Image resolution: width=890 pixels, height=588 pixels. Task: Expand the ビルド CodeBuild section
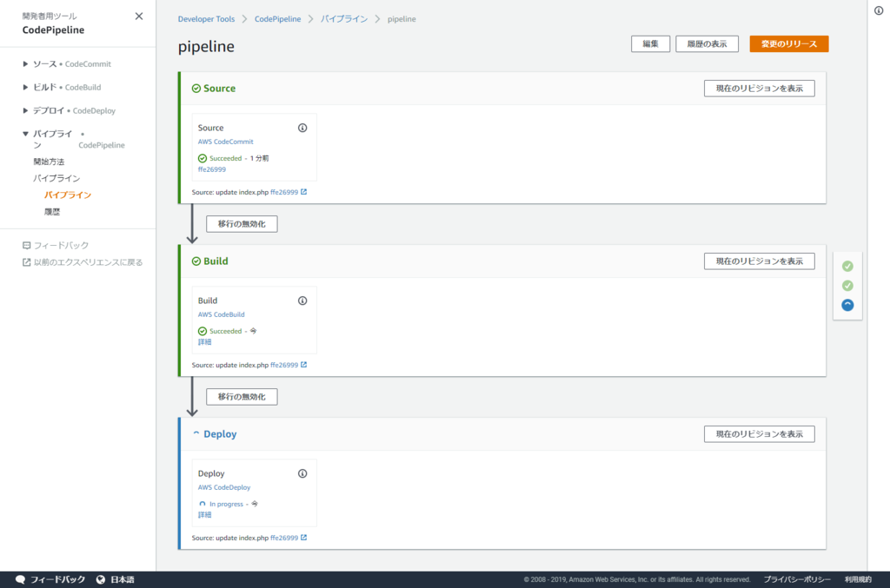point(25,88)
